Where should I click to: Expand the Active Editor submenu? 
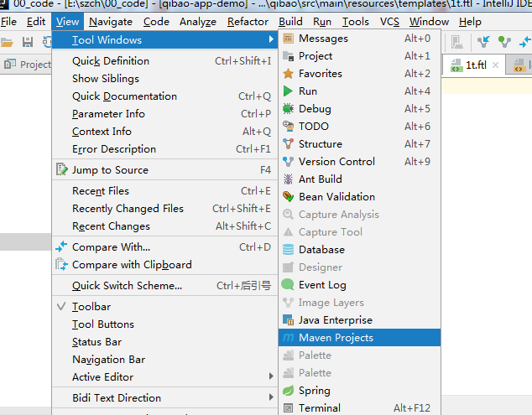pyautogui.click(x=165, y=376)
